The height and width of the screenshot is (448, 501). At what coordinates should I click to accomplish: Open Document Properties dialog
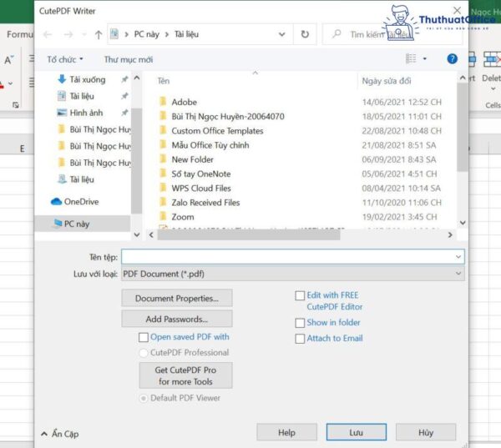(x=177, y=298)
